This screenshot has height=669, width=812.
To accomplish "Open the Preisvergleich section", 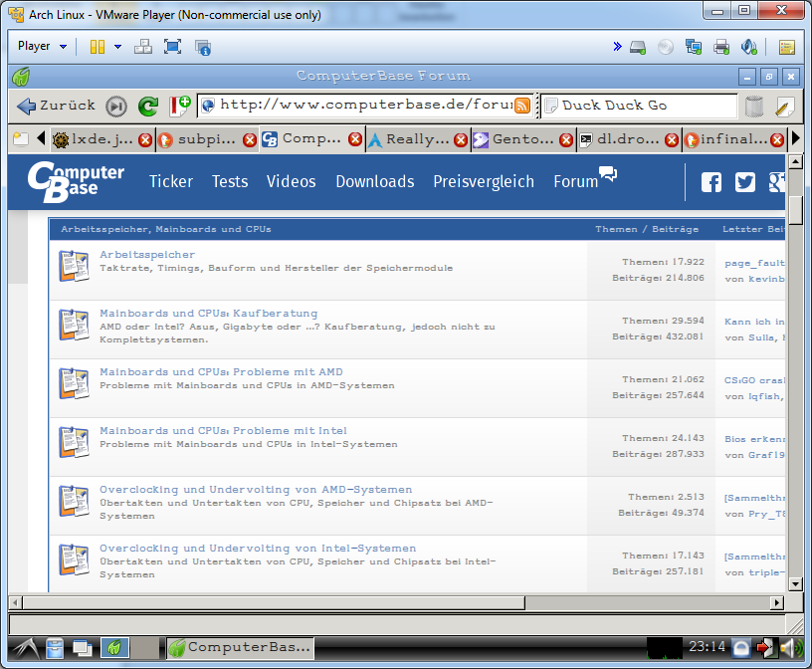I will click(x=484, y=182).
